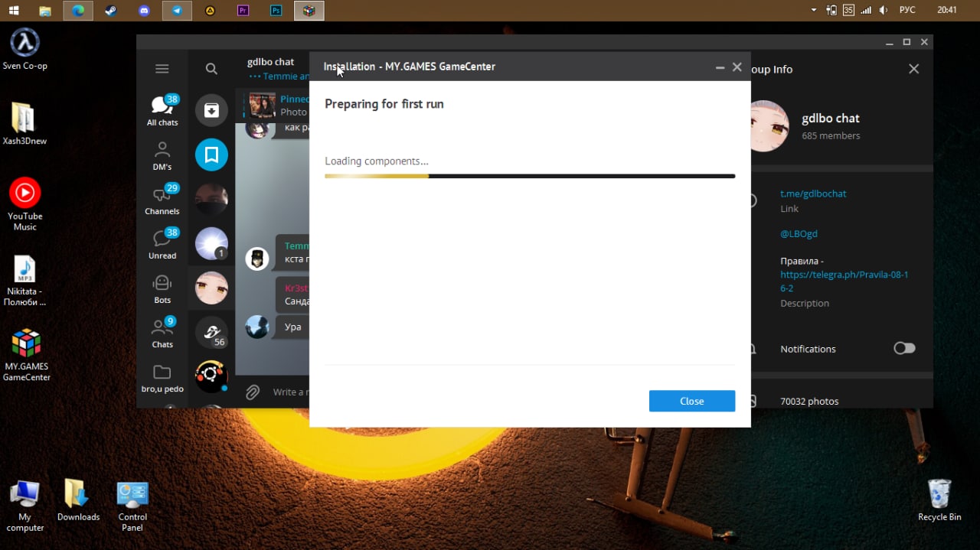Click the MY.GAMES Rubik's cube taskbar icon
The height and width of the screenshot is (550, 980).
pos(309,11)
